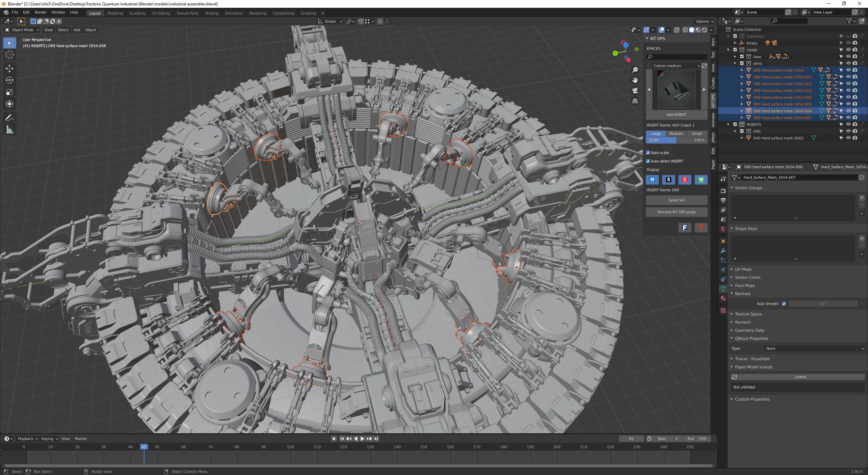The height and width of the screenshot is (475, 868).
Task: Select Small insert size option
Action: point(697,134)
